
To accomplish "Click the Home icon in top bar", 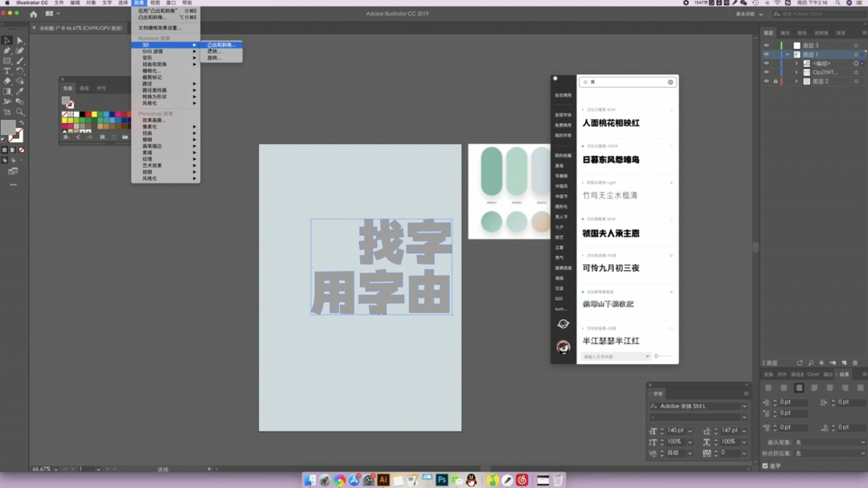I will pos(33,14).
